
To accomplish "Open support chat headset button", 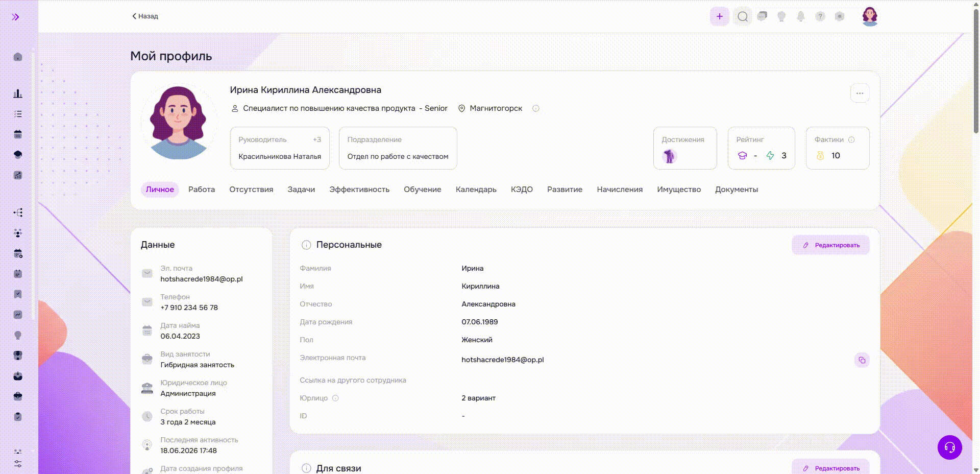I will click(x=950, y=447).
